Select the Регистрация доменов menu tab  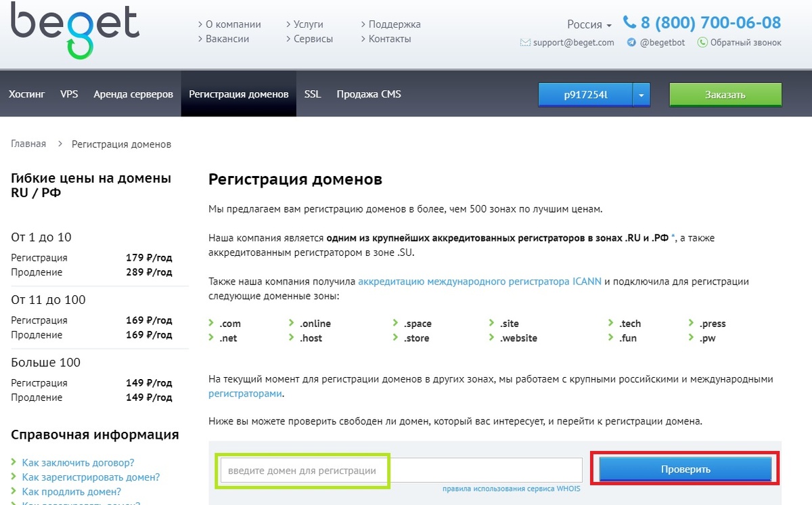click(x=239, y=94)
